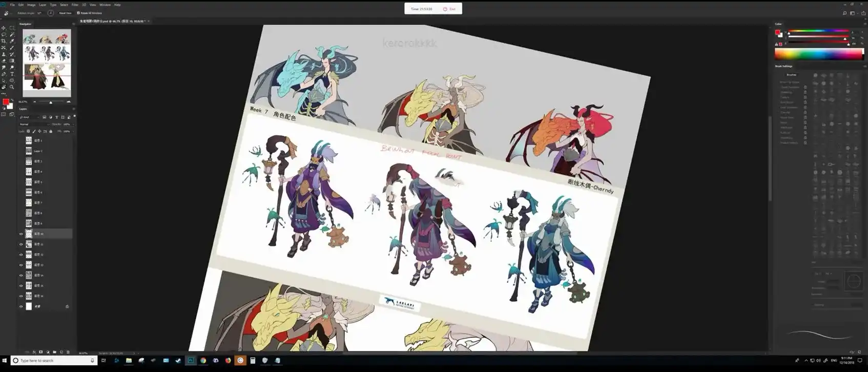Expand the layer Opacity dropdown arrow
This screenshot has height=372, width=868.
click(73, 125)
